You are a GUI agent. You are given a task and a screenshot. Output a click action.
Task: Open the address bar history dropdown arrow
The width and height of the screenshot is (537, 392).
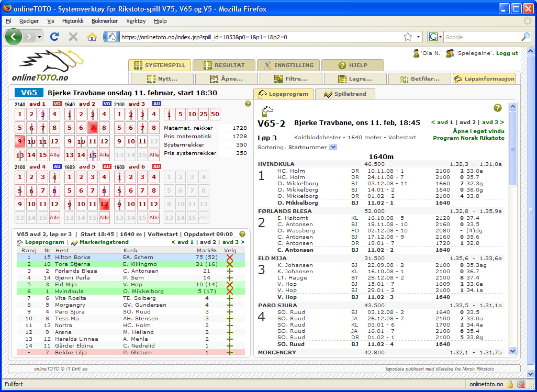[x=418, y=37]
